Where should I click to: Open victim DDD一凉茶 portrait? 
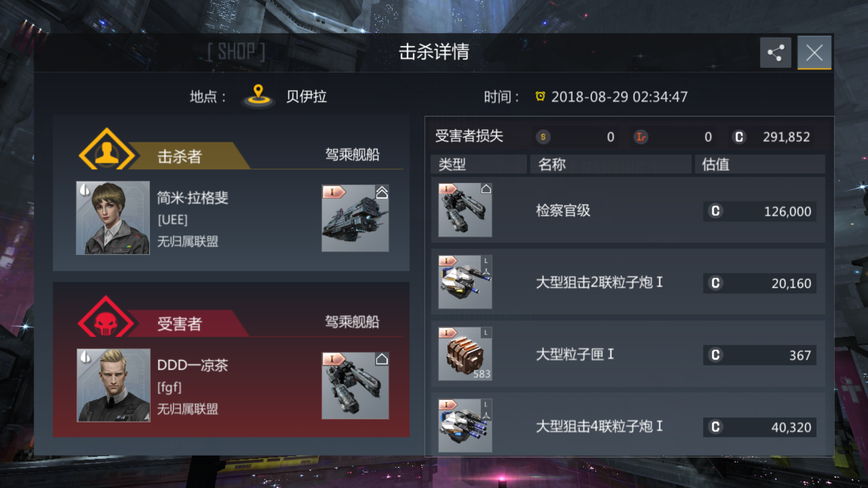113,385
